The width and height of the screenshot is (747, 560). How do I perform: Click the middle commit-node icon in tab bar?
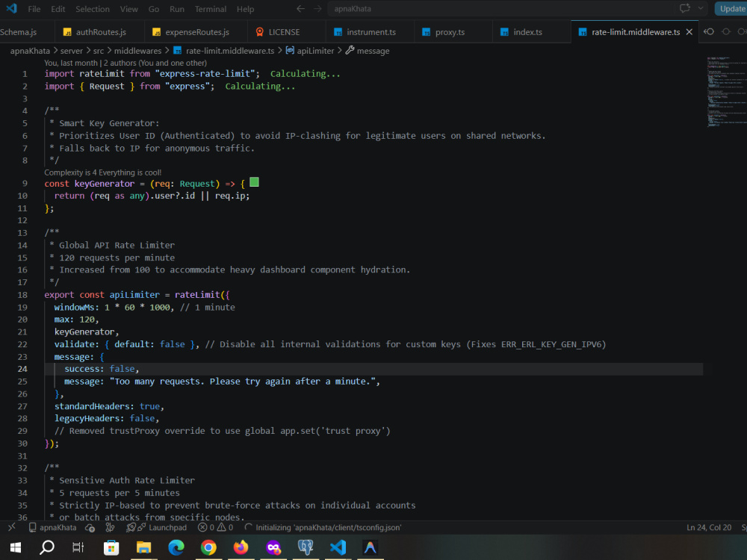tap(726, 32)
